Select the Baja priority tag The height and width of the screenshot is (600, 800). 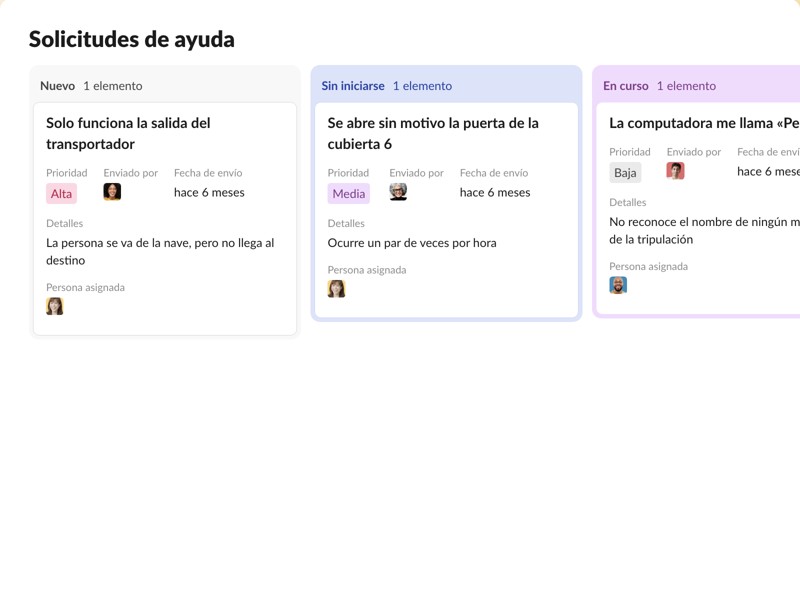(625, 173)
